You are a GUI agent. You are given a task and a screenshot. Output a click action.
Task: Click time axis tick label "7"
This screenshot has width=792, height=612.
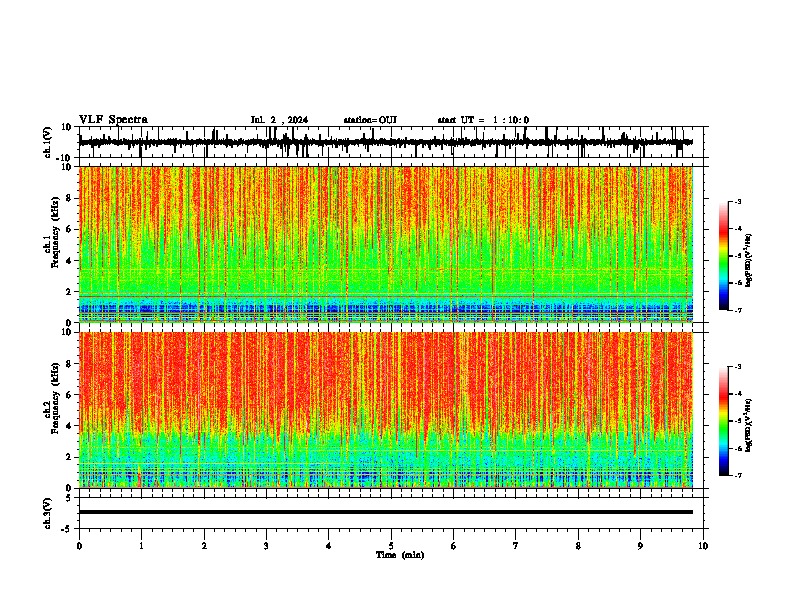pos(516,546)
